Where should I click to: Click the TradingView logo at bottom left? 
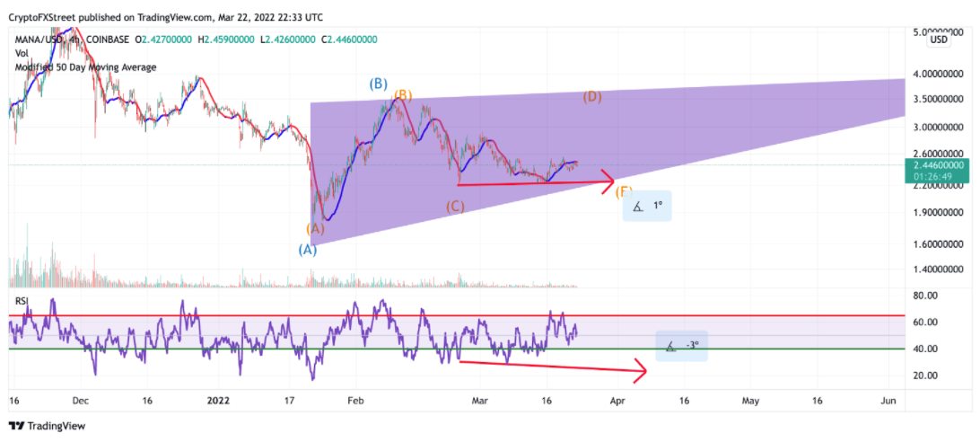pos(47,426)
